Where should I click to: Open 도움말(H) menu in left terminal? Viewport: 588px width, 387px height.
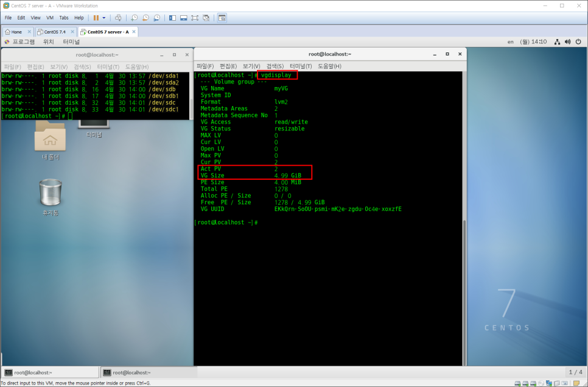coord(137,67)
